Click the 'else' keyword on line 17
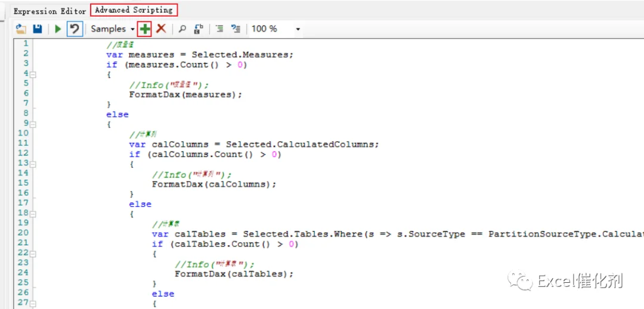 click(141, 204)
